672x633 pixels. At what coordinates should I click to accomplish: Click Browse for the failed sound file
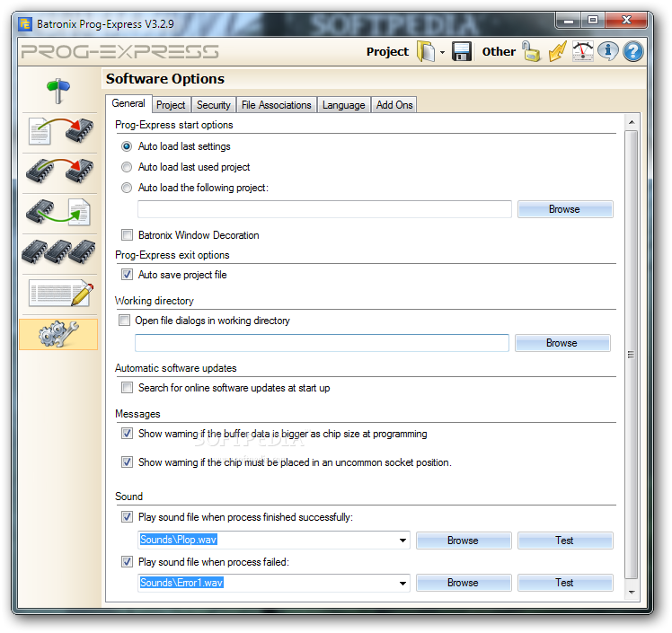[464, 583]
